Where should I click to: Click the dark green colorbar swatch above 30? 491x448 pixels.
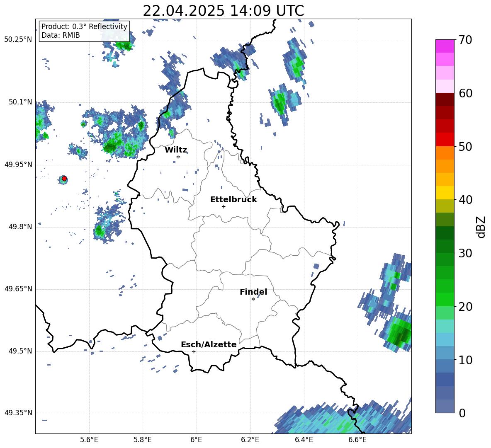tap(445, 246)
